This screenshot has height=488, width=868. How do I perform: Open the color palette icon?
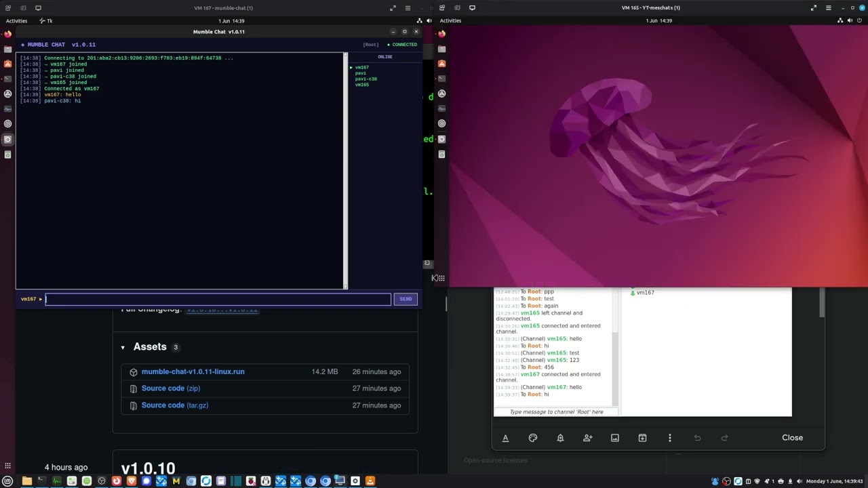click(533, 438)
